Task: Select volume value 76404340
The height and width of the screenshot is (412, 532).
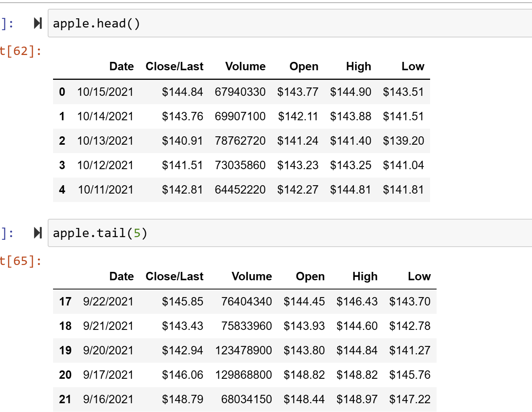Action: point(247,302)
